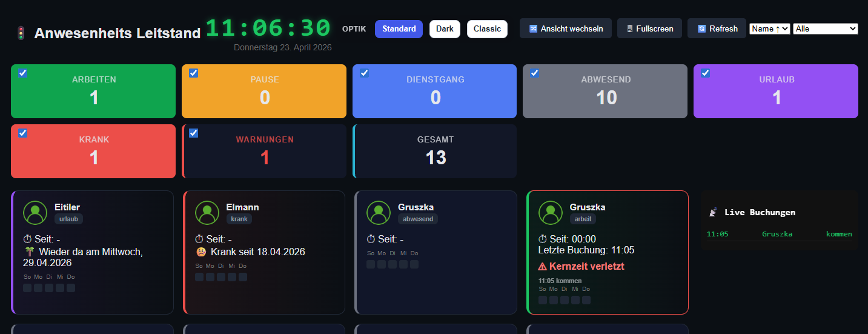Click 'Krank seit 18.04.2026' text
The height and width of the screenshot is (334, 868).
(258, 252)
